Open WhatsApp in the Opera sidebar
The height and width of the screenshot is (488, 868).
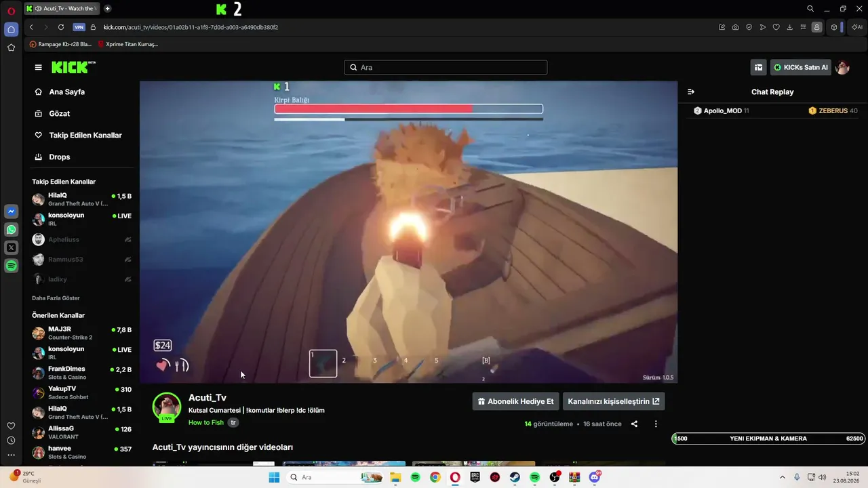click(11, 230)
